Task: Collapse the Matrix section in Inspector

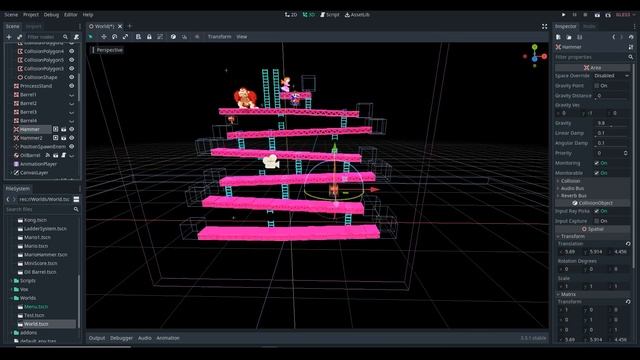Action: [x=592, y=294]
